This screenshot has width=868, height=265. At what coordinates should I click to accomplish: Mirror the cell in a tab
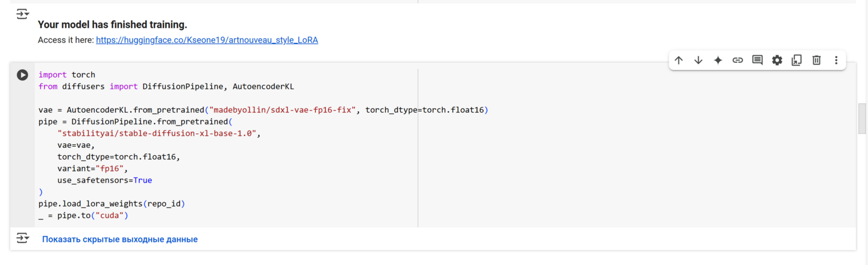pos(797,60)
